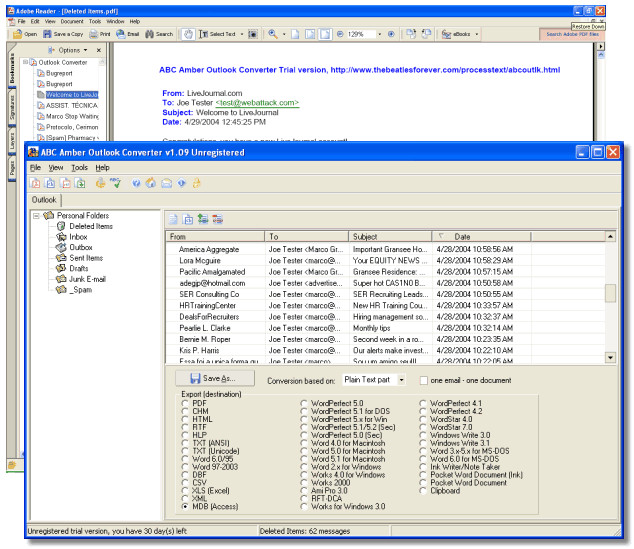Tick the 'one email - one document' checkbox
Image resolution: width=634 pixels, height=549 pixels.
[424, 380]
